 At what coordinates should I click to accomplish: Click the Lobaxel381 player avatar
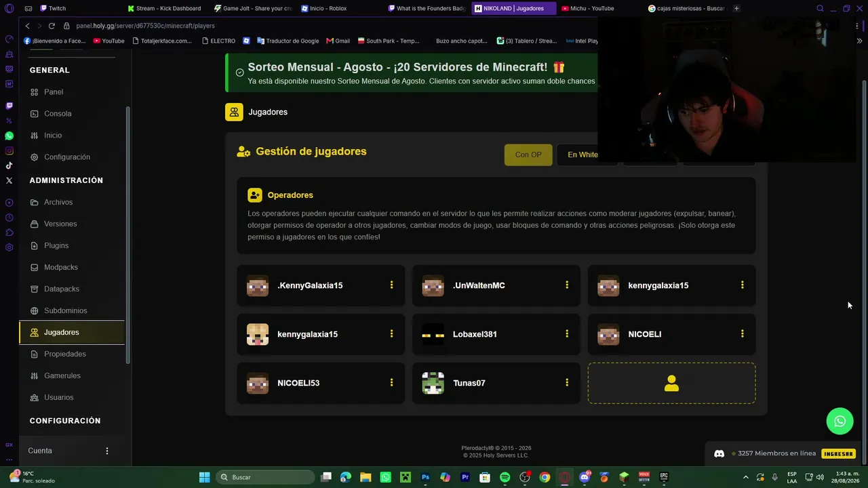[x=433, y=334]
